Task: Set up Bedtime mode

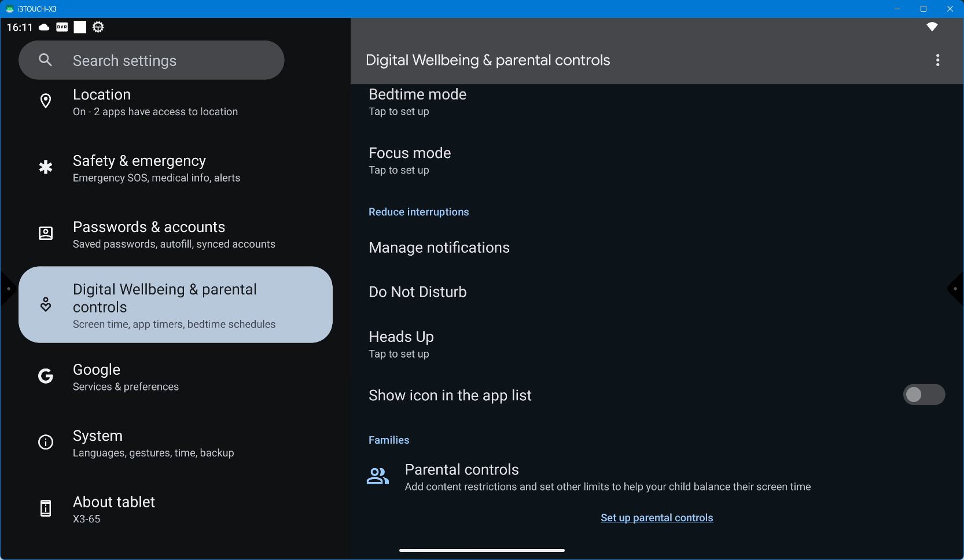Action: tap(417, 102)
